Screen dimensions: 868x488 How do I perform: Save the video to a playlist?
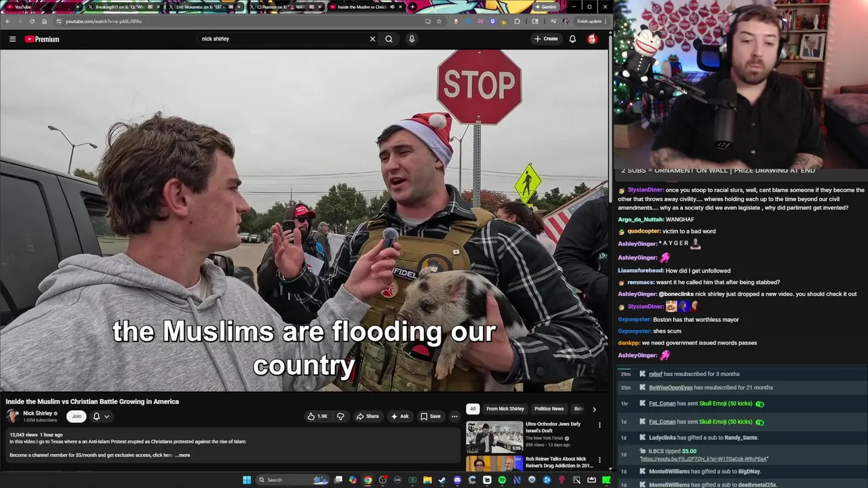(430, 416)
